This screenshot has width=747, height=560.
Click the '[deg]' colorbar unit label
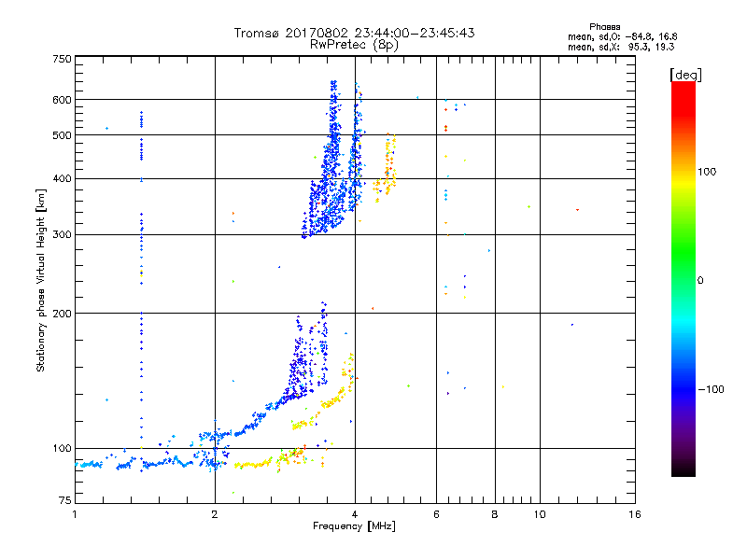pos(685,75)
